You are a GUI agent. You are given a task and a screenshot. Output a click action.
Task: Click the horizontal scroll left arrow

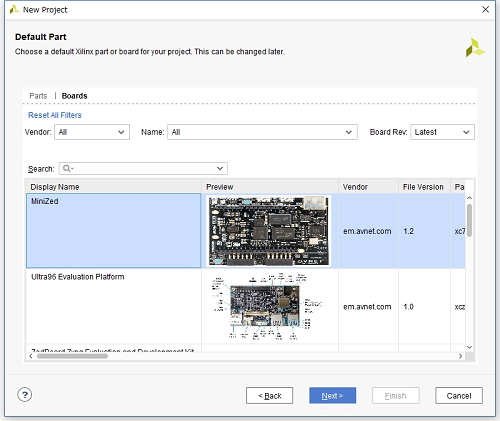(x=31, y=356)
